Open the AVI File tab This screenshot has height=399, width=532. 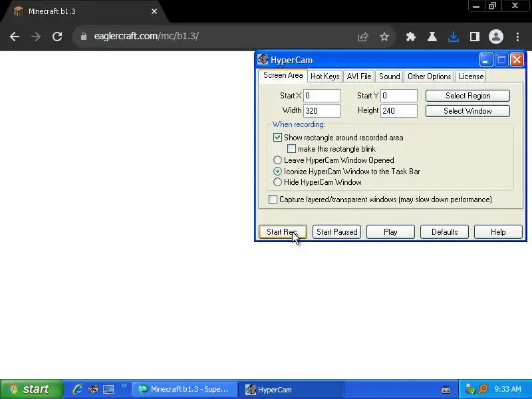coord(359,76)
